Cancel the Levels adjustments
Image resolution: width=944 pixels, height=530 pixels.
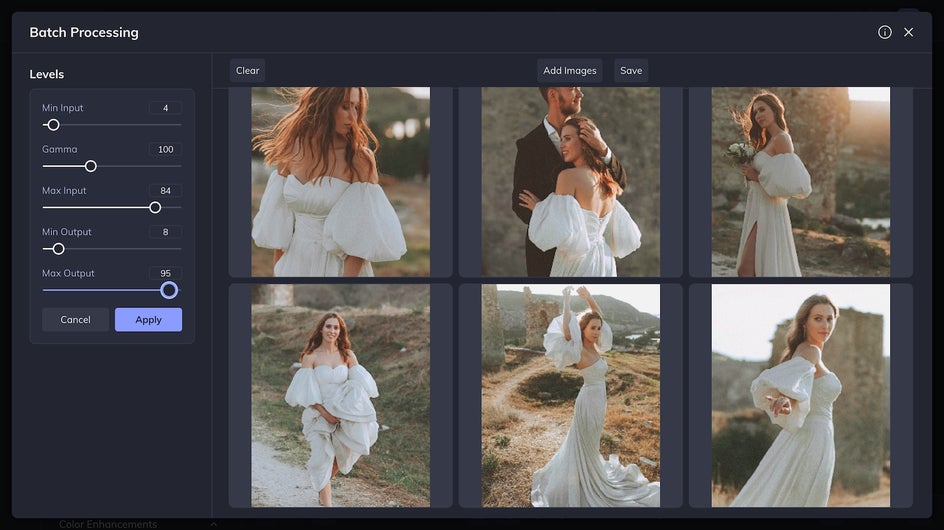[x=75, y=320]
